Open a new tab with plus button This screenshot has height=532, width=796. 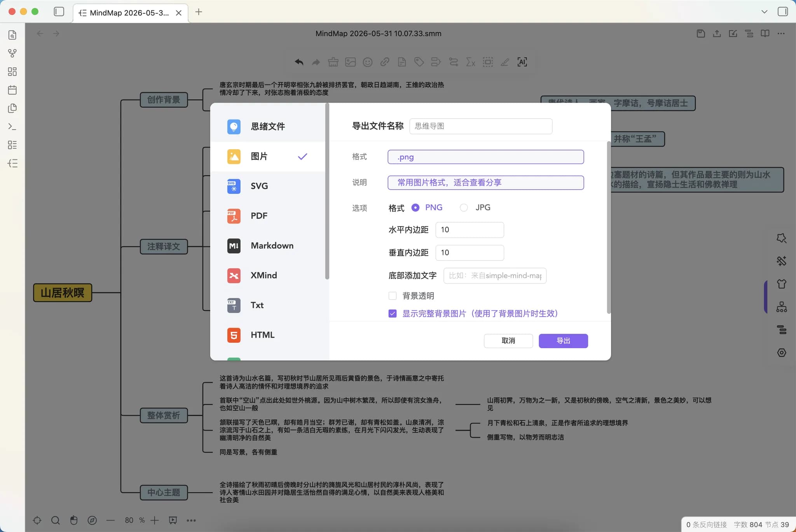(x=199, y=12)
